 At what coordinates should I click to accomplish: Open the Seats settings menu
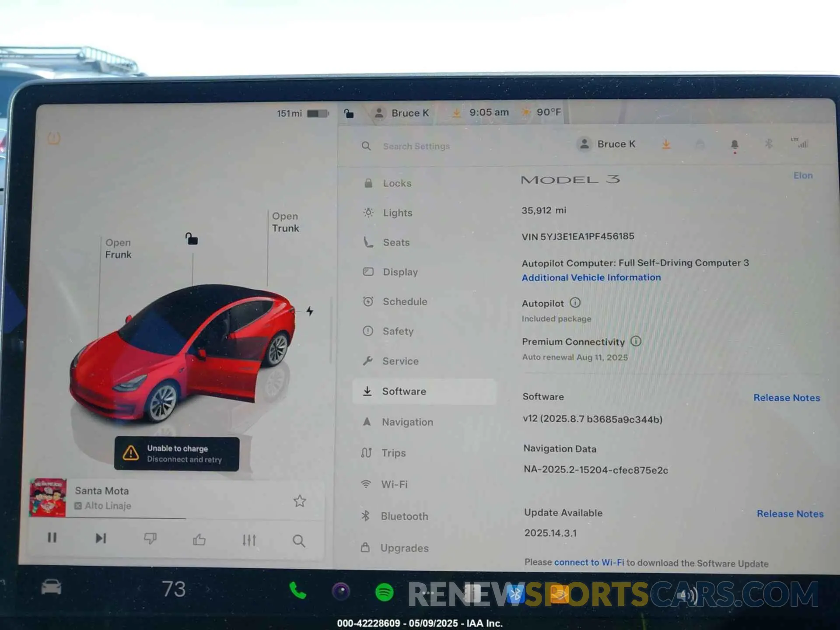pyautogui.click(x=396, y=242)
